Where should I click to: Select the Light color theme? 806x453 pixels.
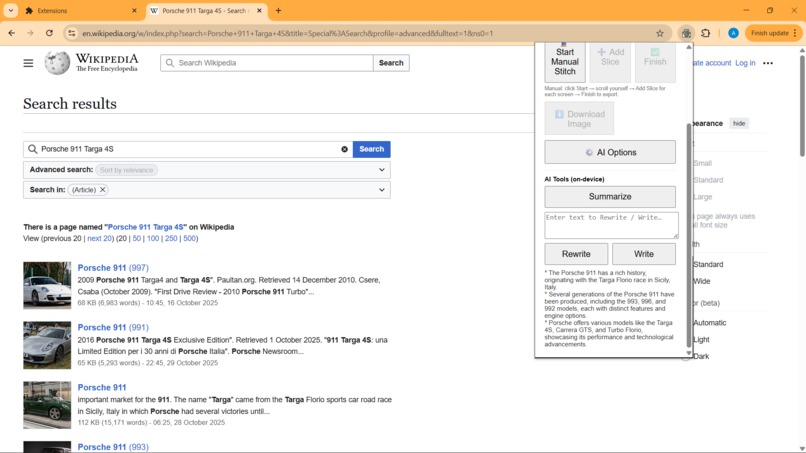pyautogui.click(x=701, y=339)
